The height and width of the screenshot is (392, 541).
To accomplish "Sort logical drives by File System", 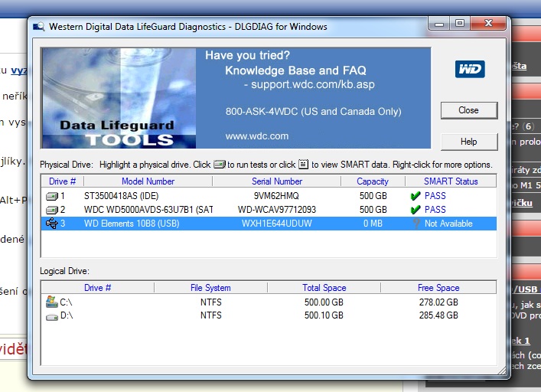I will click(x=210, y=288).
